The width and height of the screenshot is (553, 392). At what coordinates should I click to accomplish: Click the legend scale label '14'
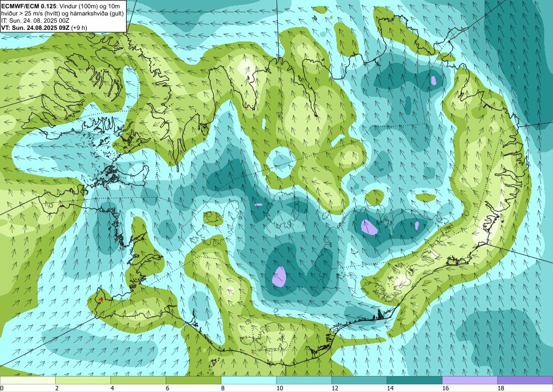click(390, 388)
